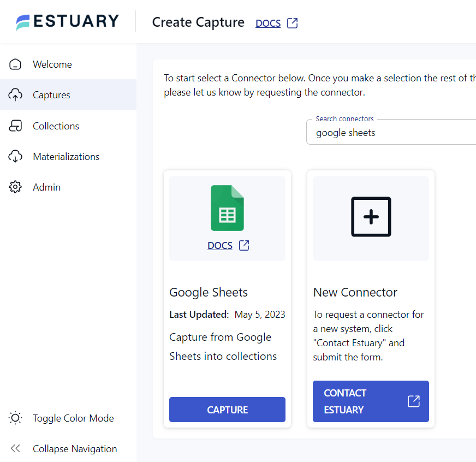
Task: Click the Welcome home icon in sidebar
Action: 15,64
